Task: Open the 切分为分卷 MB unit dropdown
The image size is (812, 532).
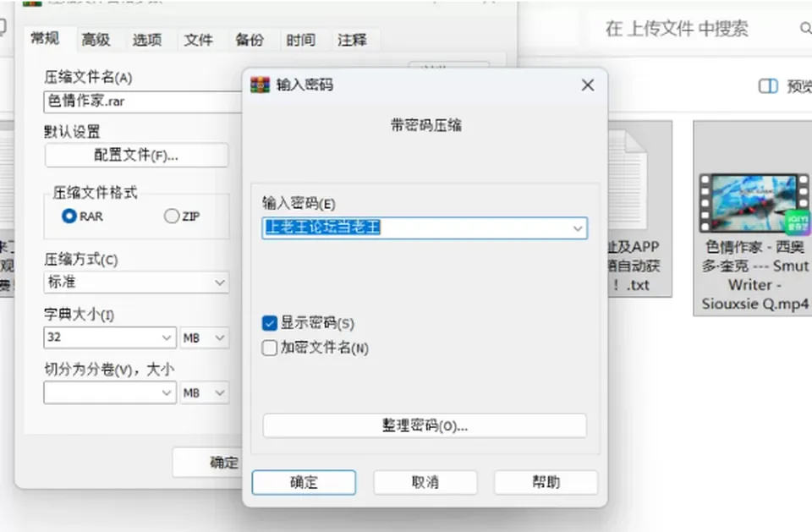Action: coord(204,392)
